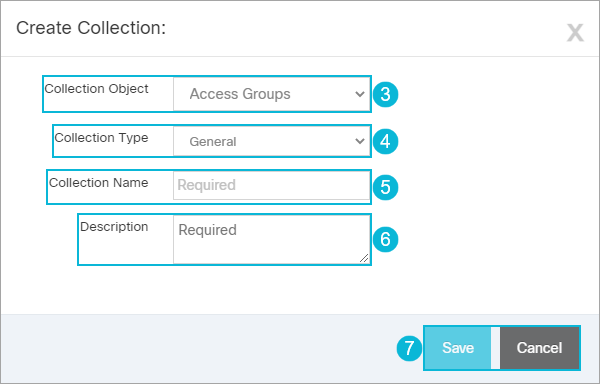This screenshot has height=384, width=600.
Task: Close the Create Collection dialog
Action: pyautogui.click(x=575, y=33)
